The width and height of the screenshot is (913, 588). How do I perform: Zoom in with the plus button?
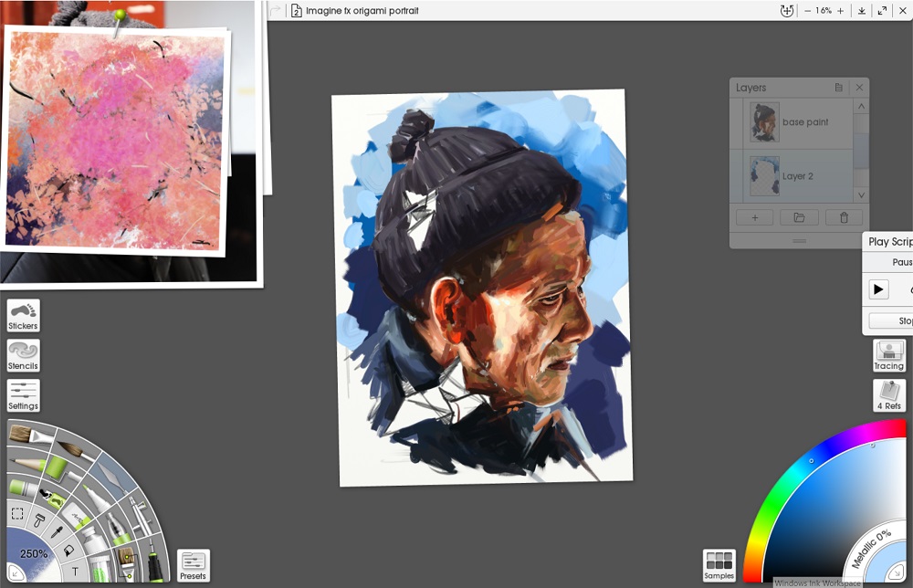tap(840, 10)
